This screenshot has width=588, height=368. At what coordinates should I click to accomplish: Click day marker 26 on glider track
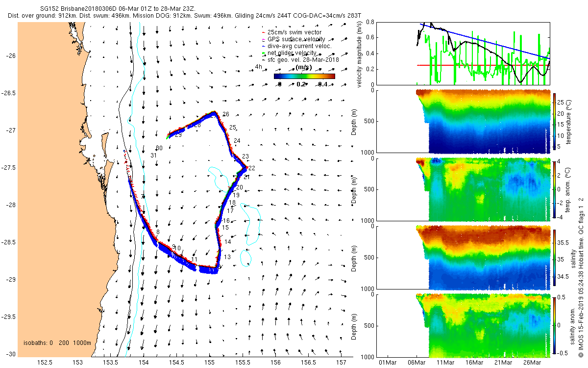click(x=226, y=114)
